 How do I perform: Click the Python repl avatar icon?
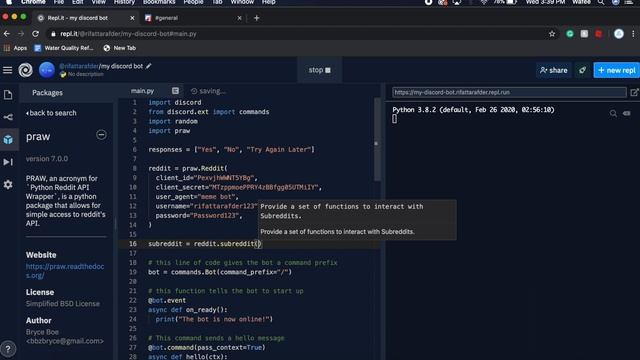pyautogui.click(x=47, y=70)
